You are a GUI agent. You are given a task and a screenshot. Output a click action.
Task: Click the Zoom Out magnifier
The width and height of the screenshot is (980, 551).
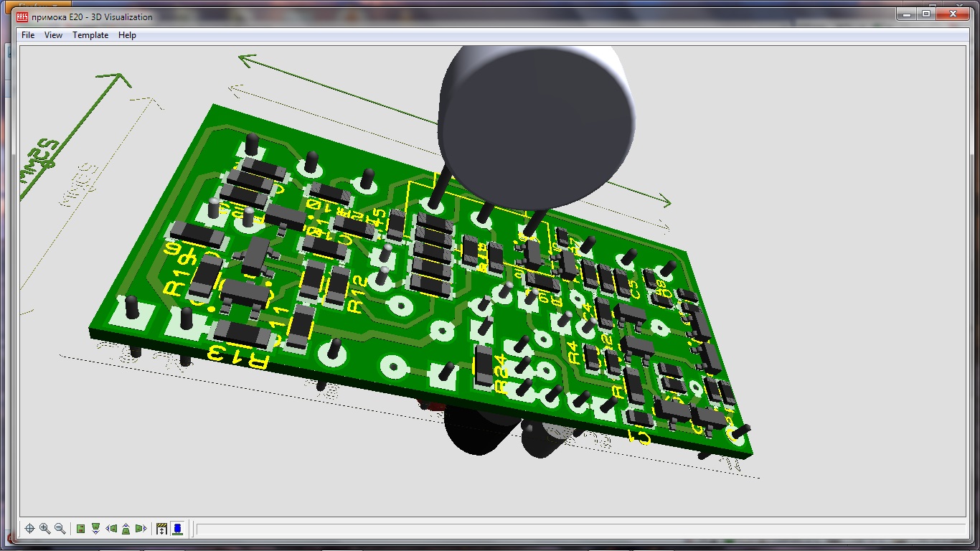pyautogui.click(x=60, y=529)
